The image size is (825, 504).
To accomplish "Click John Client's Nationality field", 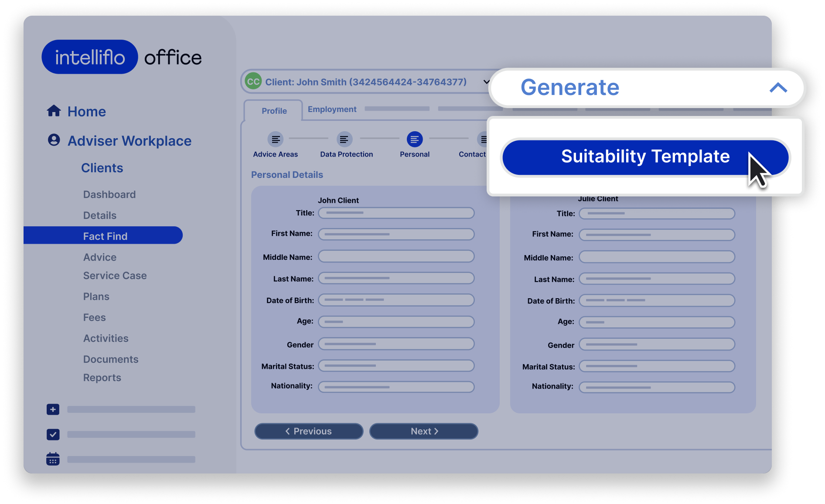I will [x=396, y=387].
